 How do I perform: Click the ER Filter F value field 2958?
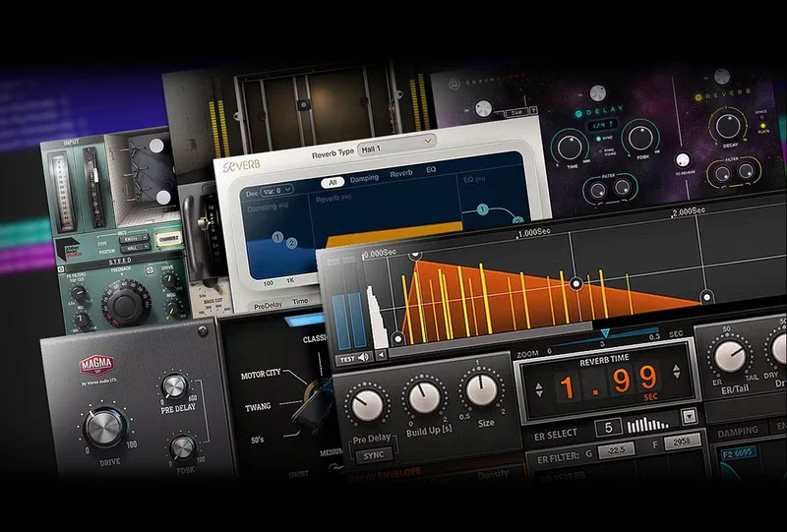[682, 442]
